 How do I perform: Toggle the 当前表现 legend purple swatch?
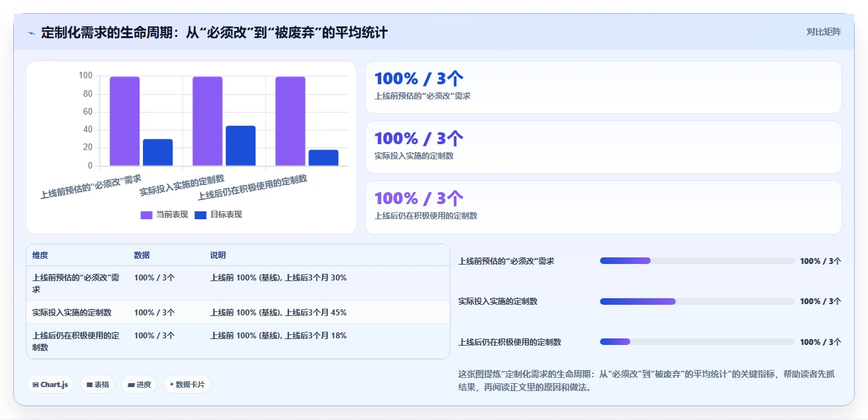pos(146,215)
